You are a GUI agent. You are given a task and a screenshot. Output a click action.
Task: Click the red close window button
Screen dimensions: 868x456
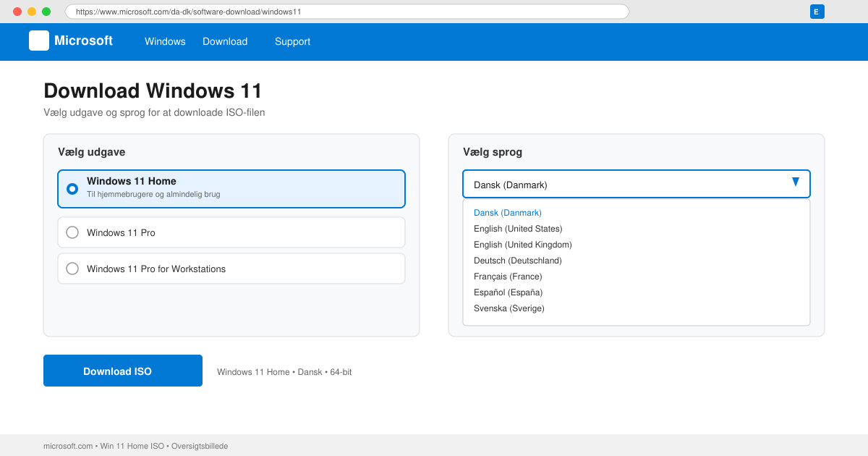click(x=17, y=12)
